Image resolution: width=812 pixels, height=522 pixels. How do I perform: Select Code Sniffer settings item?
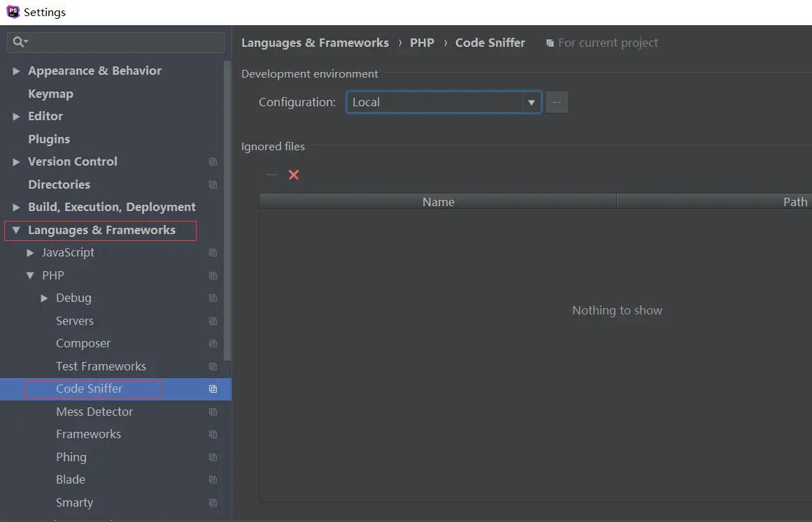89,389
